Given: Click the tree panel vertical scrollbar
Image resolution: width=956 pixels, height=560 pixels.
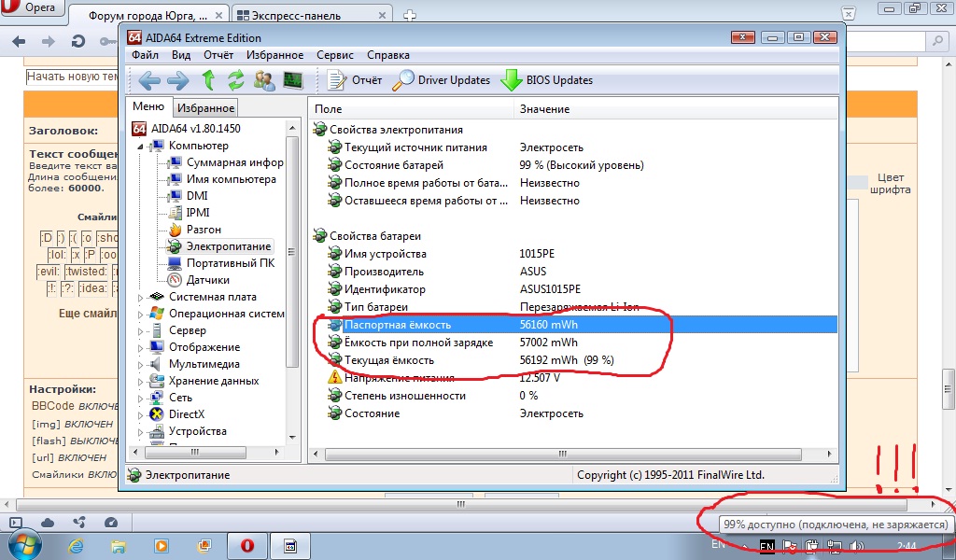Looking at the screenshot, I should pyautogui.click(x=292, y=280).
